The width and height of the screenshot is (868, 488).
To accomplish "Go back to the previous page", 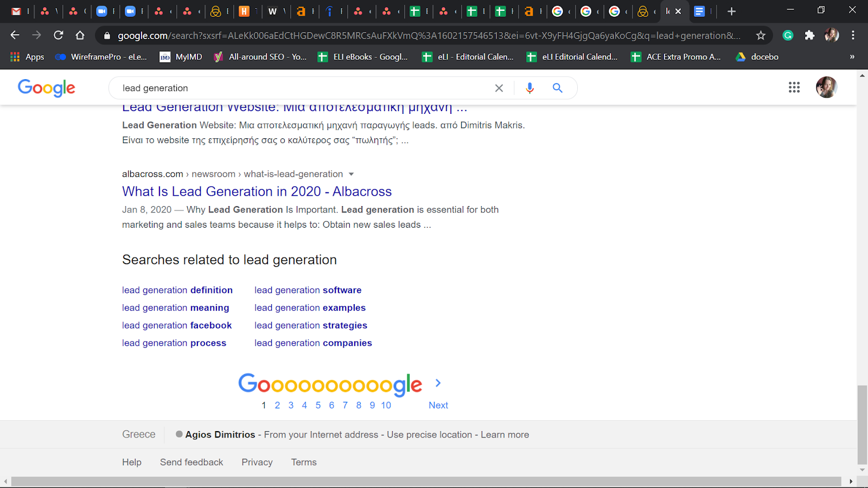I will [x=15, y=35].
